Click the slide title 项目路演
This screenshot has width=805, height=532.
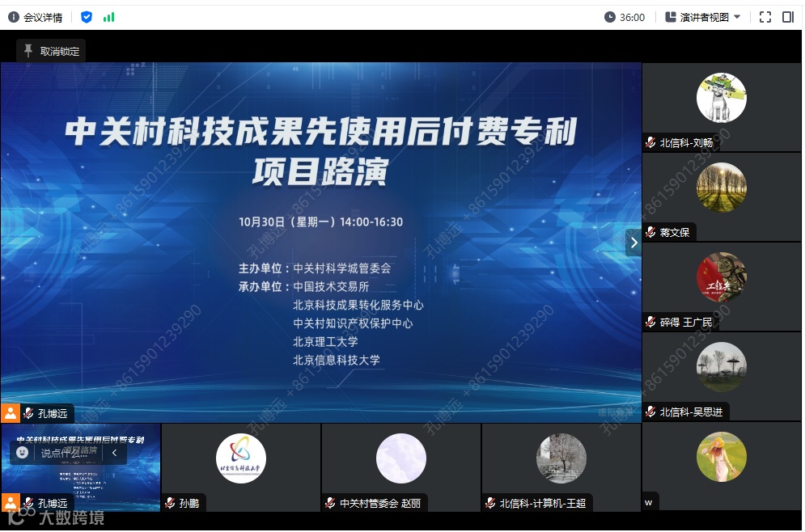coord(320,171)
